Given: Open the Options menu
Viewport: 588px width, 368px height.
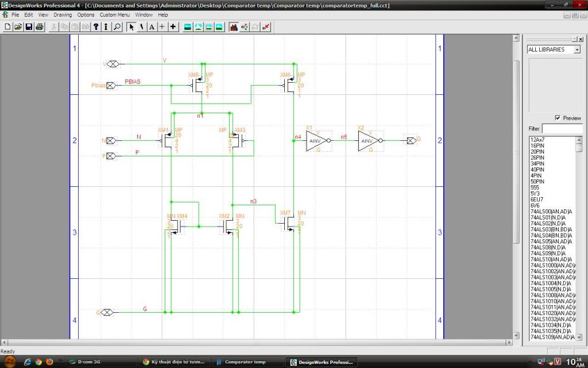Looking at the screenshot, I should [86, 14].
